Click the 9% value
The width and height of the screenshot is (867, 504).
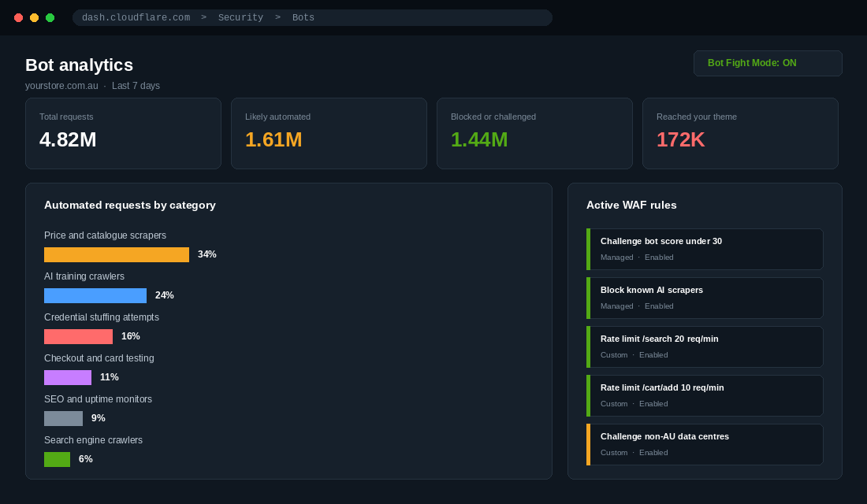98,418
